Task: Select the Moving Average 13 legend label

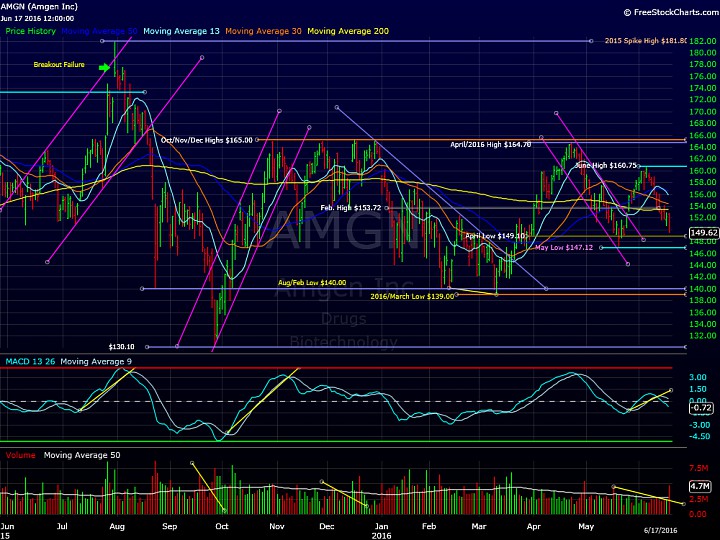Action: [x=181, y=31]
